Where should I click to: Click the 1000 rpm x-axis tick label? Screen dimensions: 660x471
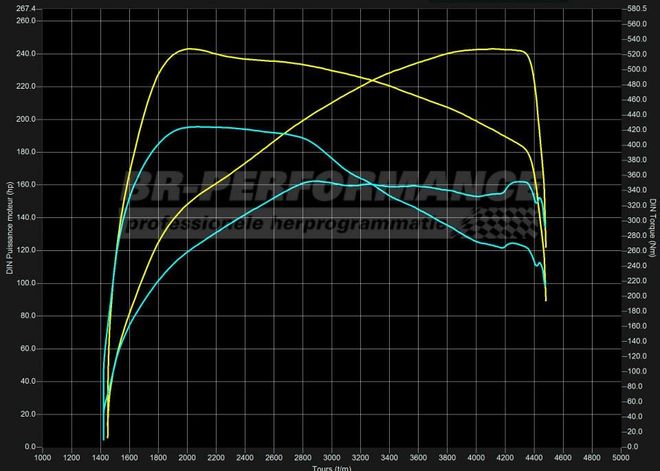point(43,457)
